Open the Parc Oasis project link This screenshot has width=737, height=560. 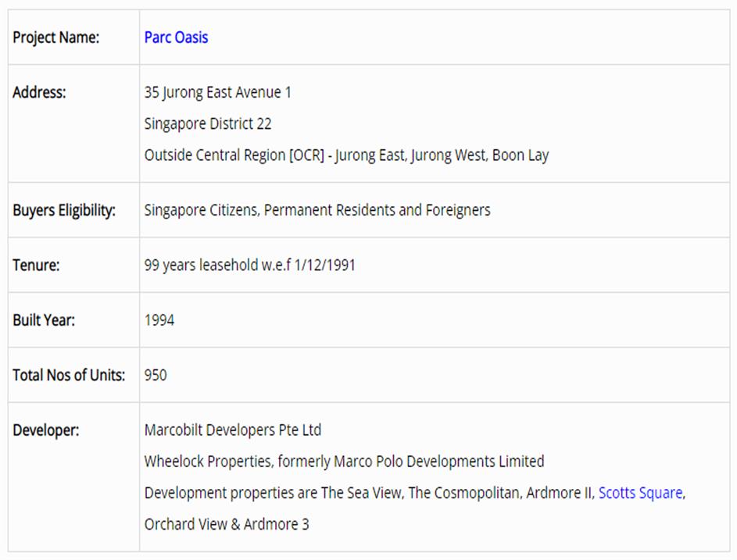click(176, 37)
